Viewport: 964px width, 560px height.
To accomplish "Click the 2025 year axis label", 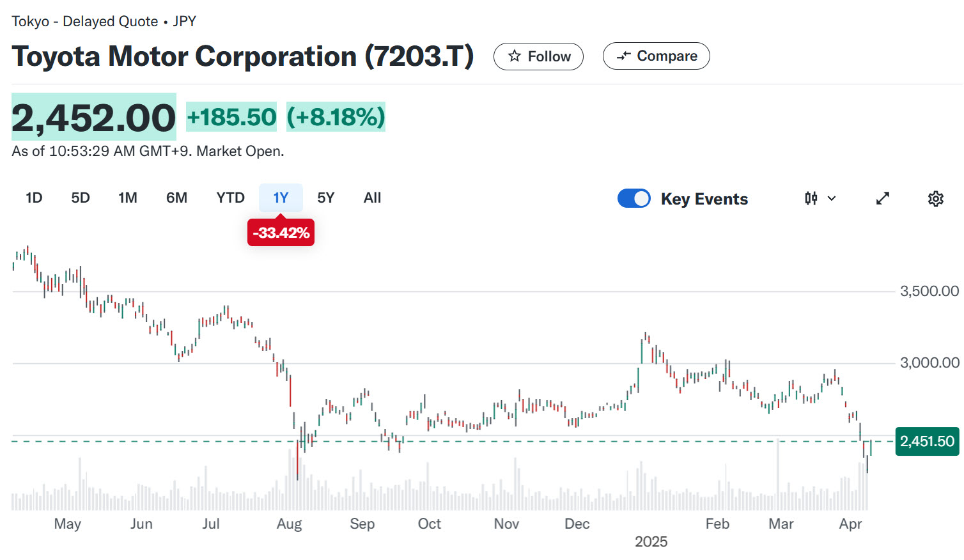I will click(651, 542).
